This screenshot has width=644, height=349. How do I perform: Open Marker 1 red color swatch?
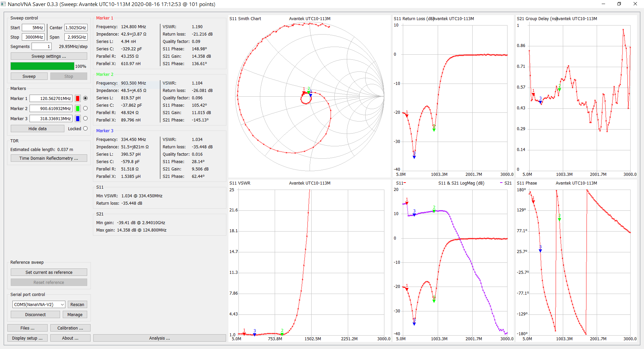coord(77,98)
